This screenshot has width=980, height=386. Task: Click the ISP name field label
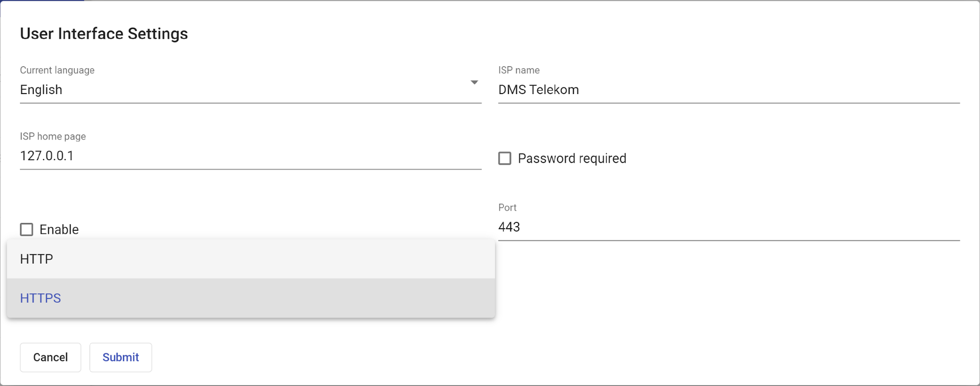coord(519,70)
